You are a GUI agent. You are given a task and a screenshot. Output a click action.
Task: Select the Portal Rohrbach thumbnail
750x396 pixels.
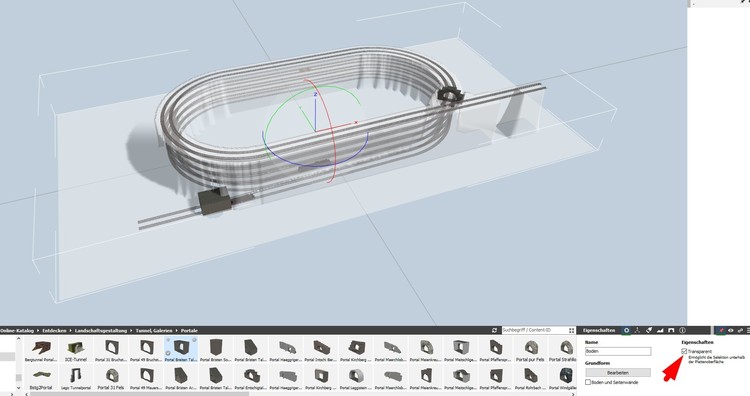[x=530, y=378]
